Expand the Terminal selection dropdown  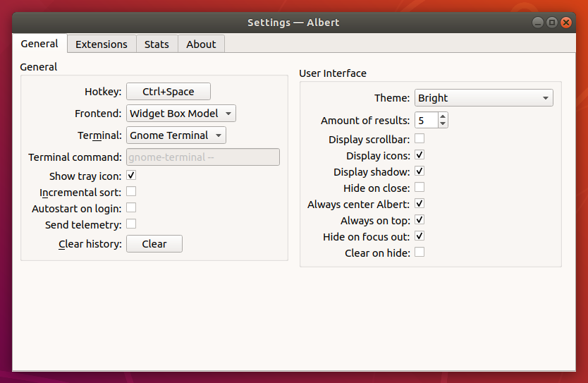(x=176, y=135)
